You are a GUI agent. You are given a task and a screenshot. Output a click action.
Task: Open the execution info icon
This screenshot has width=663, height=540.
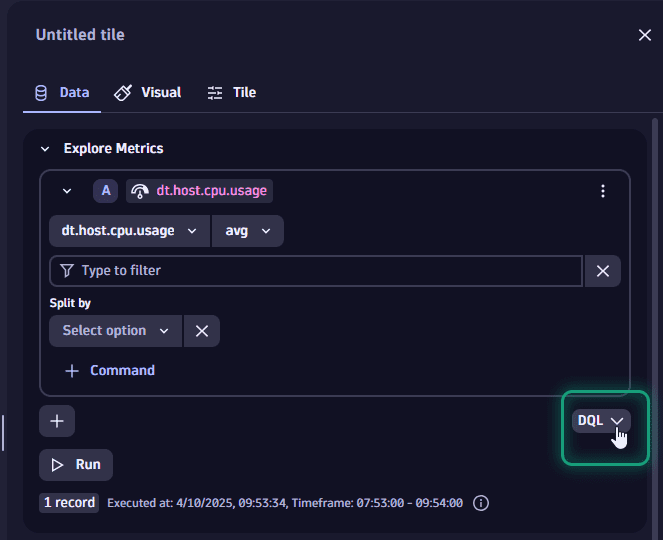coord(481,503)
